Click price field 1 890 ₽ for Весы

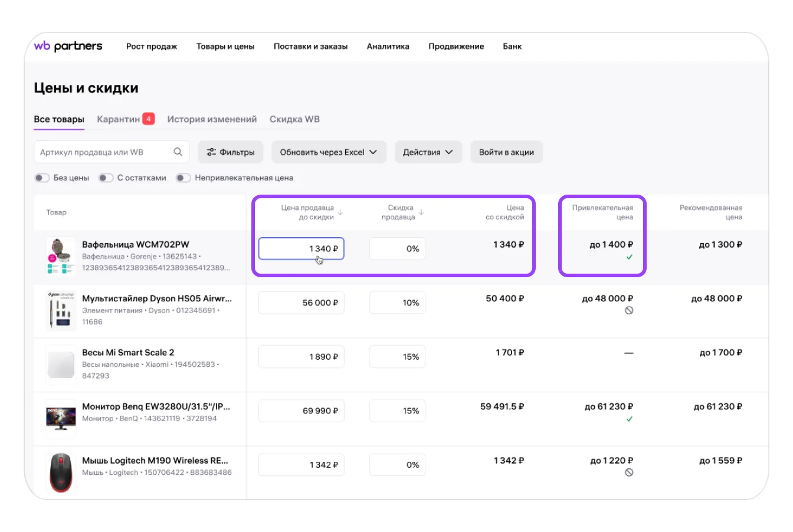301,357
